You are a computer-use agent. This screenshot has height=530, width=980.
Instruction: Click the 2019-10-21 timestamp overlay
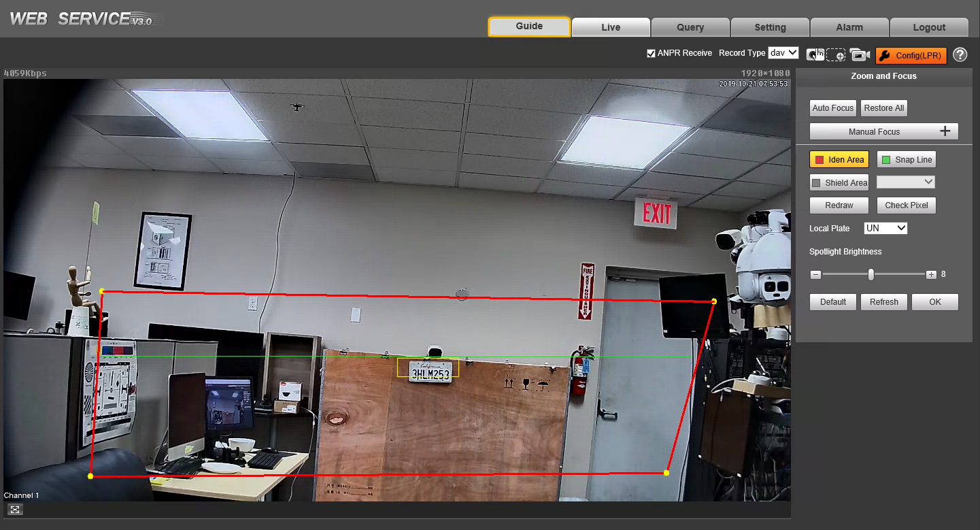(754, 84)
